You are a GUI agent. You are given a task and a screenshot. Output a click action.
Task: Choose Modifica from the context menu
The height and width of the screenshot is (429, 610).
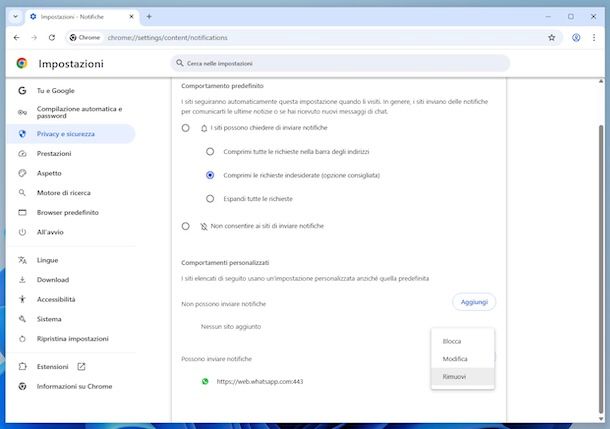[455, 358]
